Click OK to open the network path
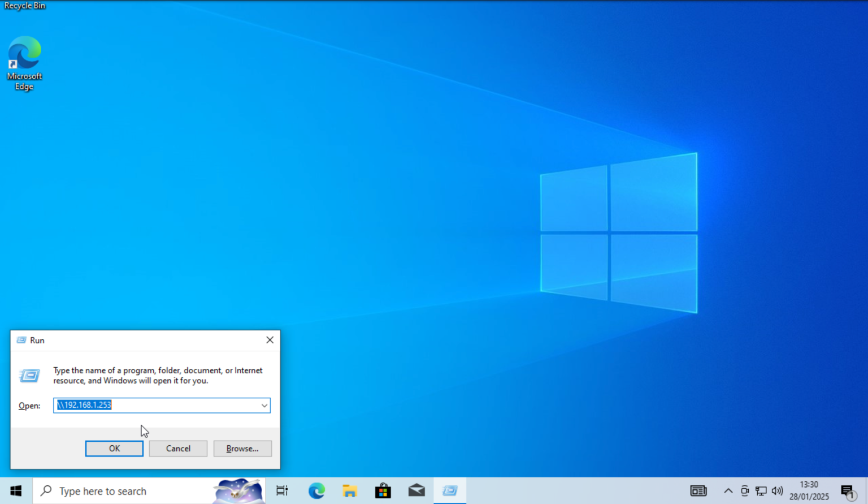The height and width of the screenshot is (504, 868). click(x=114, y=449)
